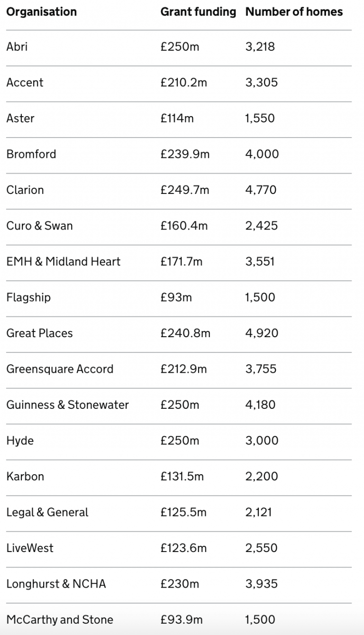364x635 pixels.
Task: Select the McCarthy and Stone row
Action: pyautogui.click(x=60, y=619)
